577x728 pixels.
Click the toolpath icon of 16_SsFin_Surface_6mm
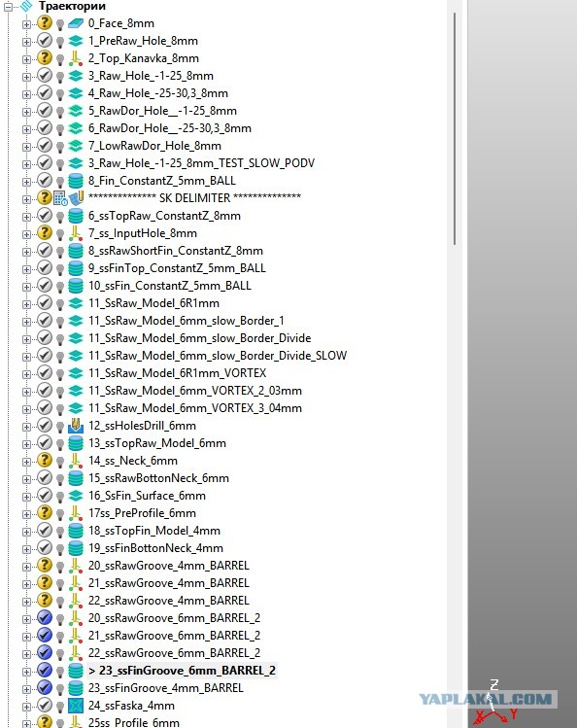(75, 496)
